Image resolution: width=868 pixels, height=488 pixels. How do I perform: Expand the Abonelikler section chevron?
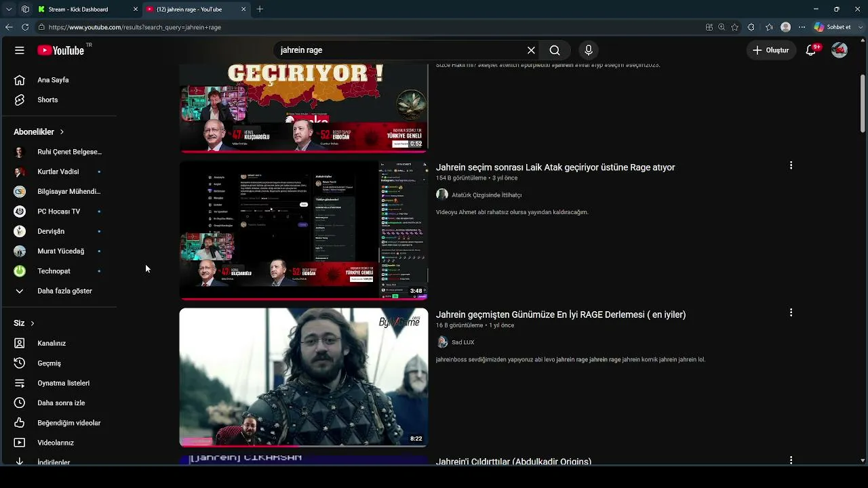point(62,131)
